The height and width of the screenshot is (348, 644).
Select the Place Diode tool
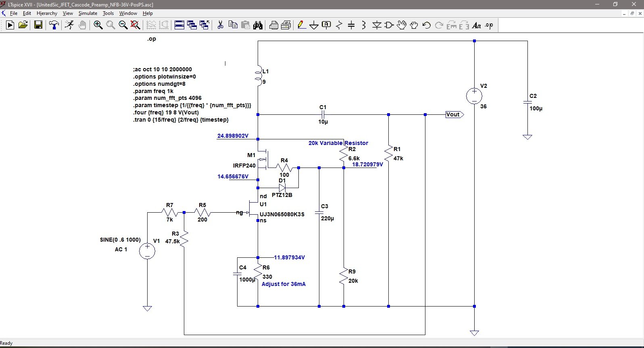pos(377,25)
